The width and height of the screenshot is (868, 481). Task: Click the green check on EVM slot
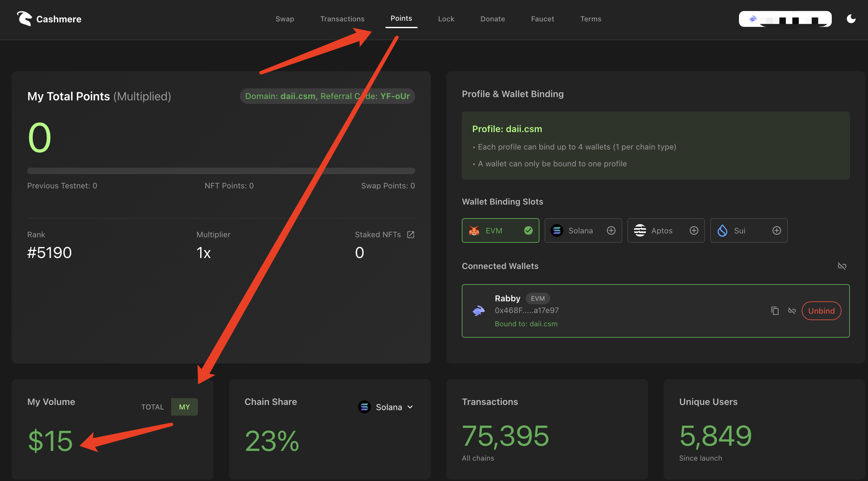(x=528, y=230)
